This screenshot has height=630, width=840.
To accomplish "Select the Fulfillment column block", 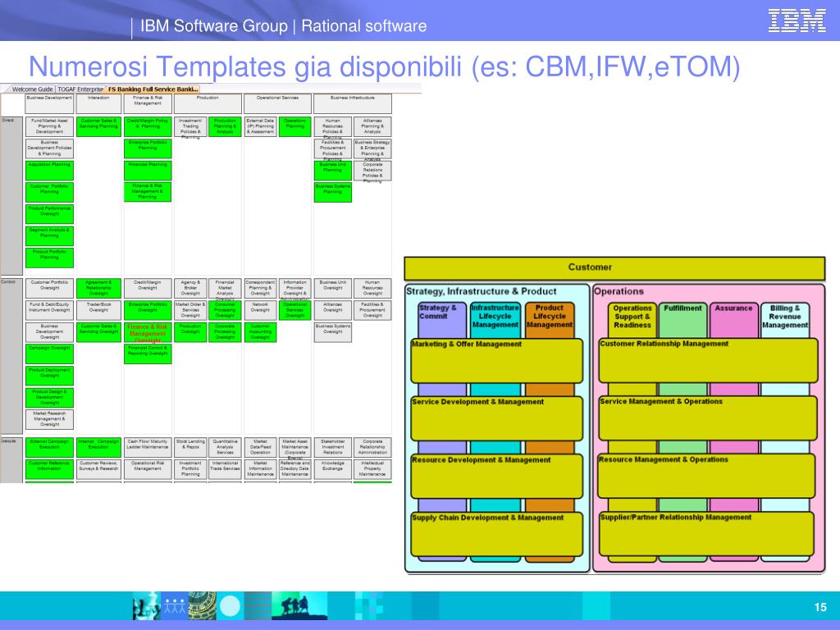I will coord(683,320).
